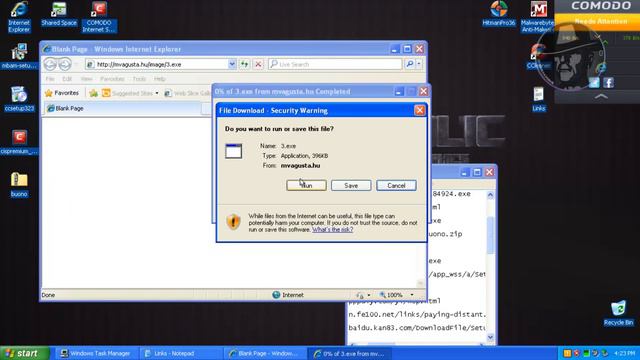This screenshot has width=640, height=360.
Task: Click Cancel in the File Download dialog
Action: 396,185
